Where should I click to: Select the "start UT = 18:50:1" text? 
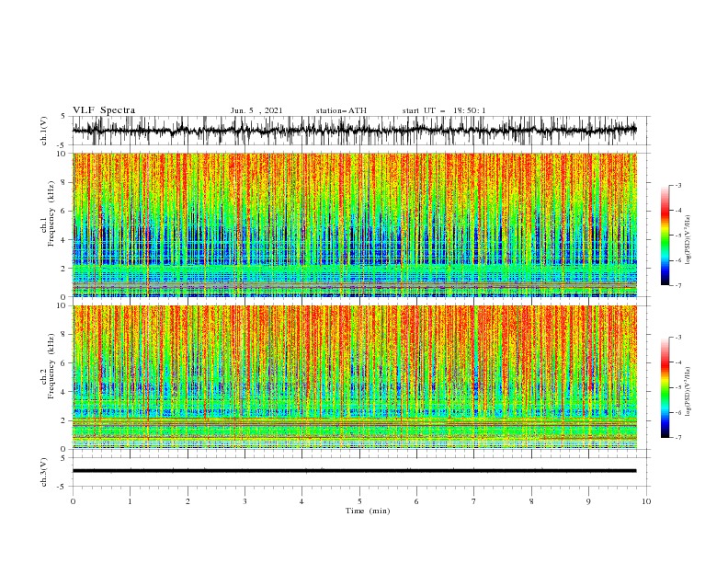coord(444,110)
